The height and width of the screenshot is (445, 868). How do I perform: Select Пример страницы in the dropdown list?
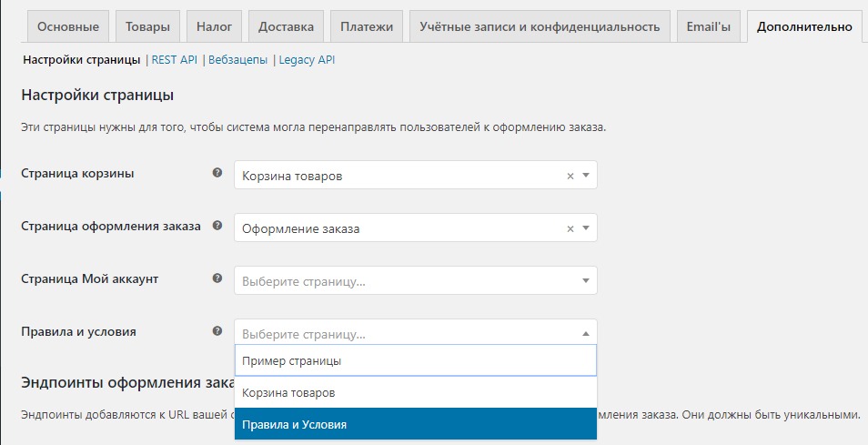point(416,361)
